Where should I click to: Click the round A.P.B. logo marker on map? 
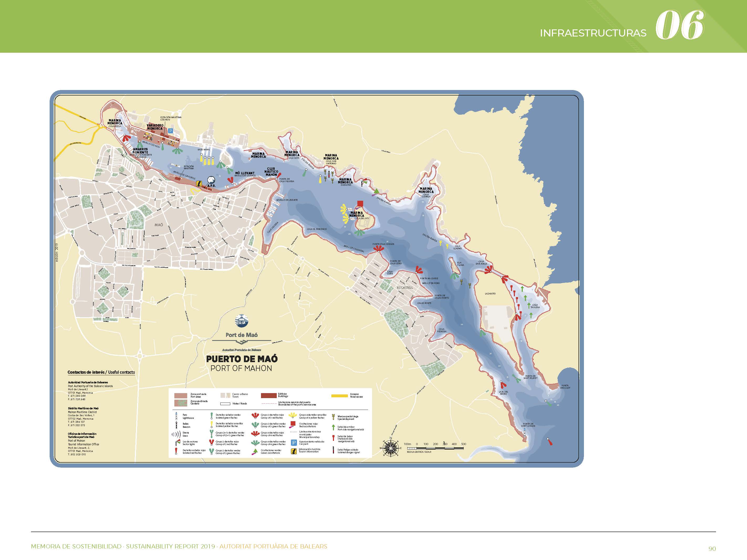tap(211, 179)
